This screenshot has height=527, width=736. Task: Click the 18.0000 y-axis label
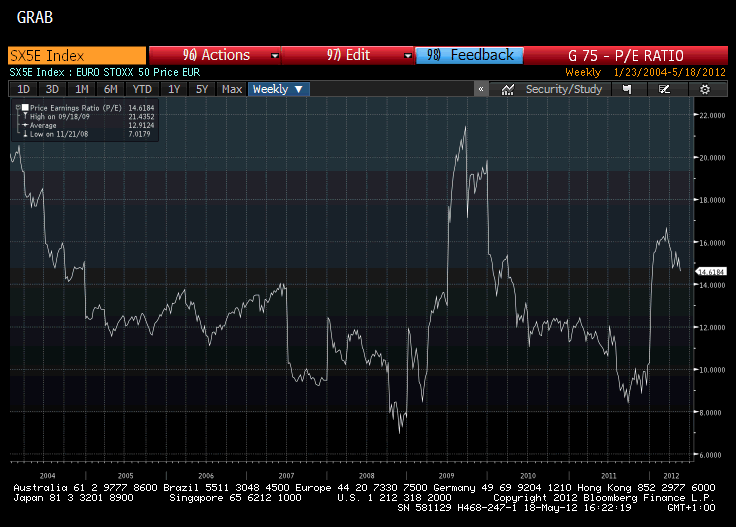tap(712, 200)
